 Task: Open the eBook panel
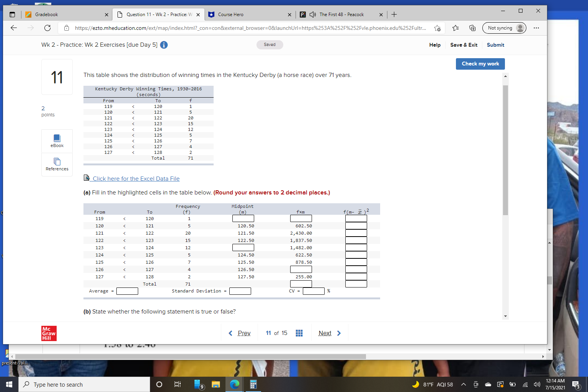point(57,141)
